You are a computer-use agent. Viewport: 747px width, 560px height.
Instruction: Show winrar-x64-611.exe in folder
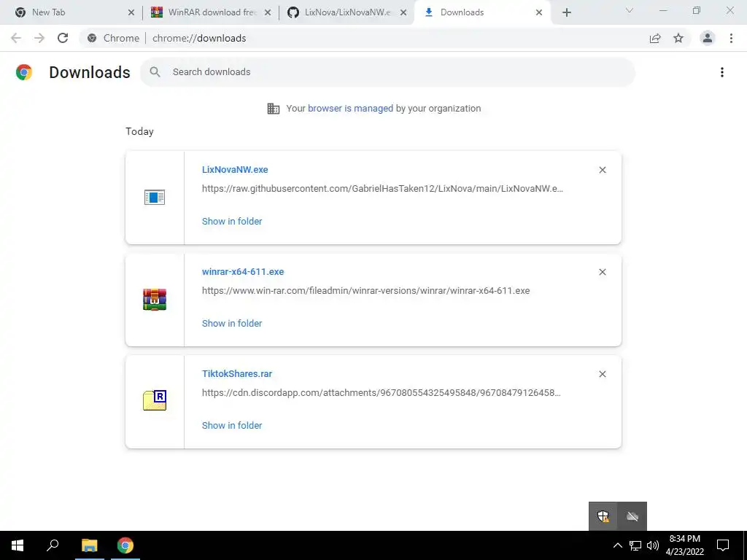coord(232,323)
